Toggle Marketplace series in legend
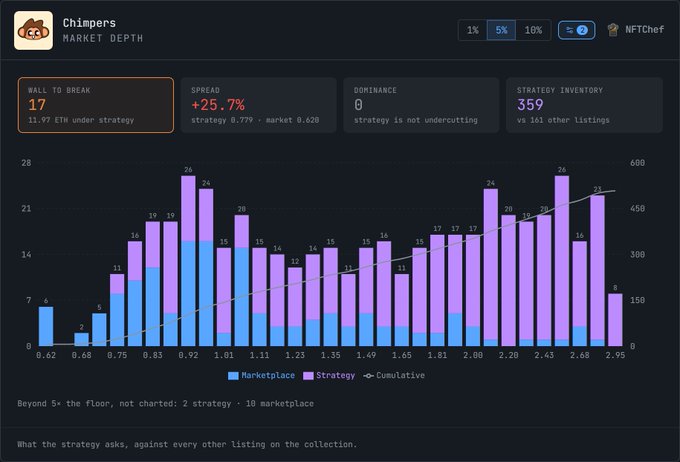The image size is (680, 462). click(262, 375)
